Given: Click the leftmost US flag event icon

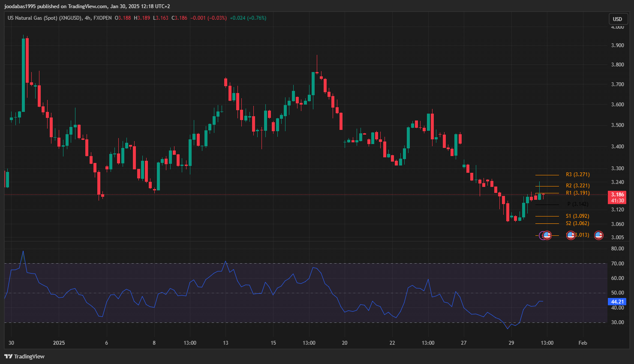Looking at the screenshot, I should click(547, 235).
